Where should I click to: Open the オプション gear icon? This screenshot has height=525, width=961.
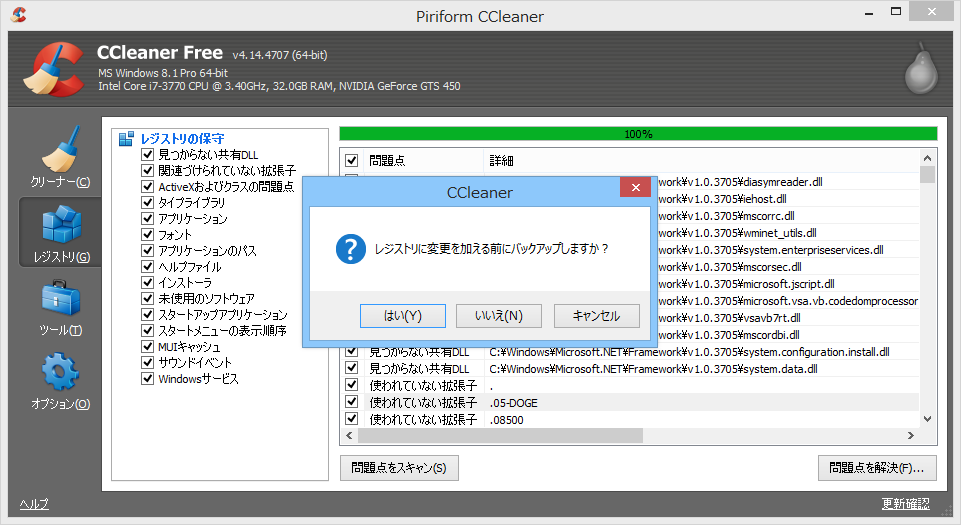pyautogui.click(x=60, y=371)
